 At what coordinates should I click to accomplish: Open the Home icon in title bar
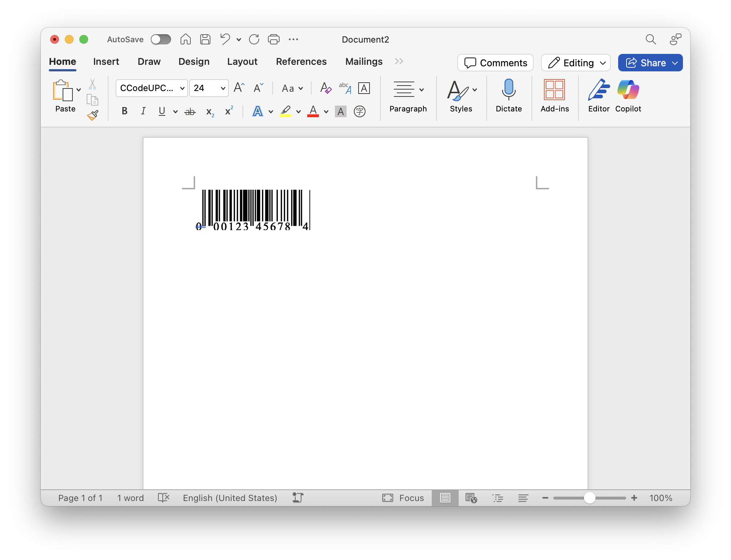185,39
